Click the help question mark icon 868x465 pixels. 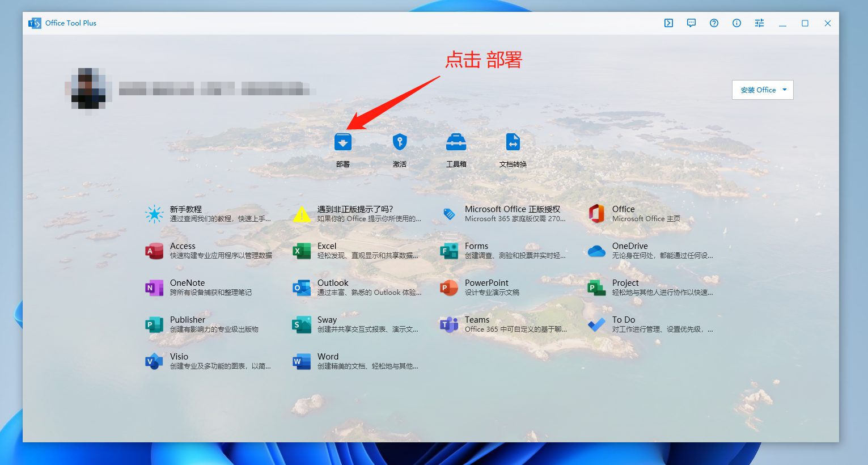[714, 23]
